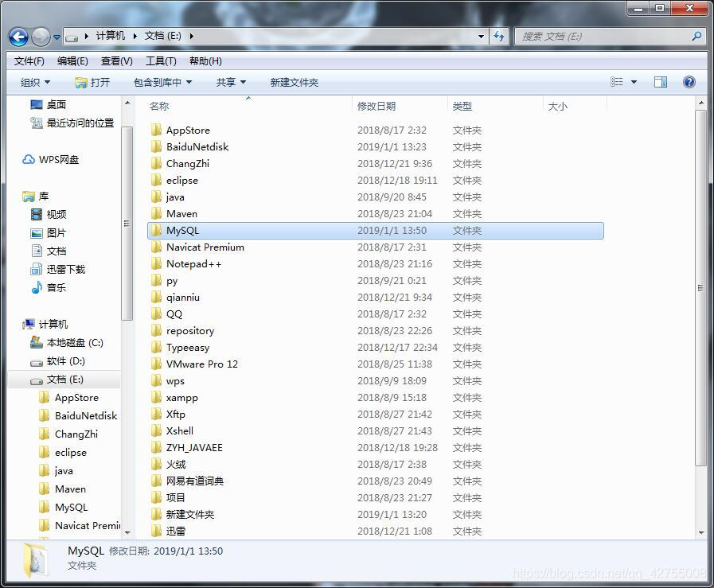
Task: Select the Navicat Premium folder icon
Action: 156,247
